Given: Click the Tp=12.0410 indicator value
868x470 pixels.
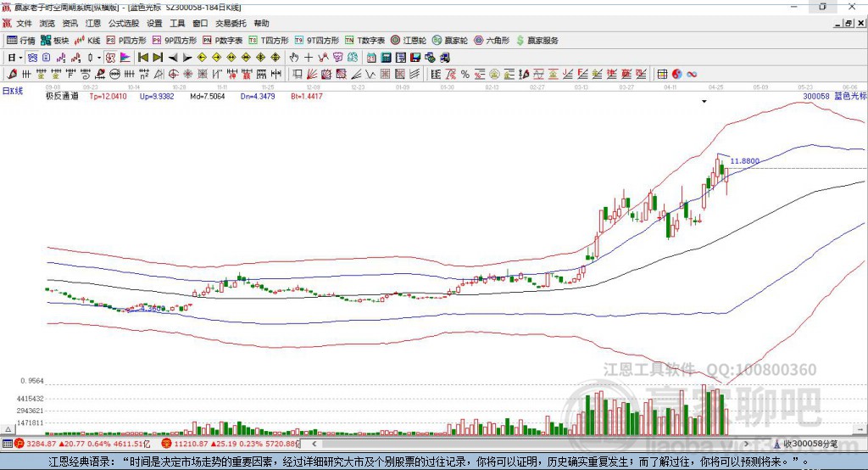Looking at the screenshot, I should point(108,97).
